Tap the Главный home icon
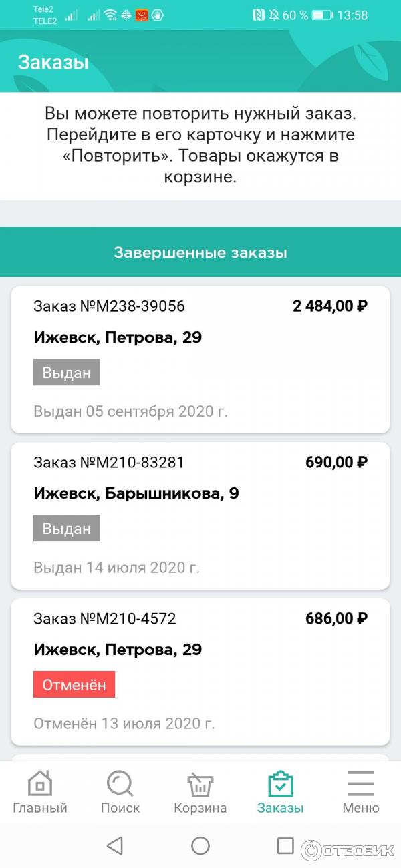The height and width of the screenshot is (868, 401). 40,783
